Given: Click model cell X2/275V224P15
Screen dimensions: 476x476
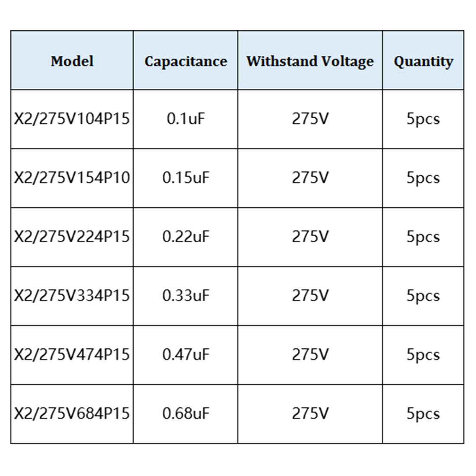Looking at the screenshot, I should click(x=72, y=236).
